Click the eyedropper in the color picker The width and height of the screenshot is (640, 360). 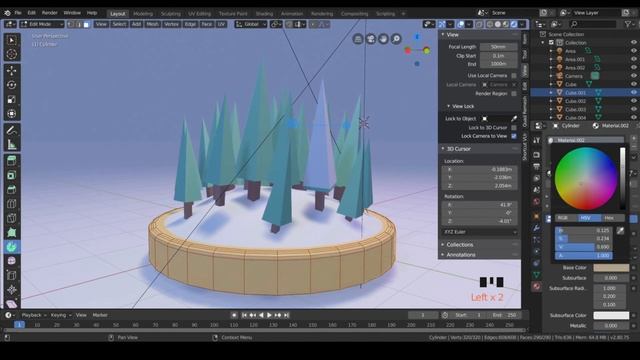pyautogui.click(x=620, y=231)
